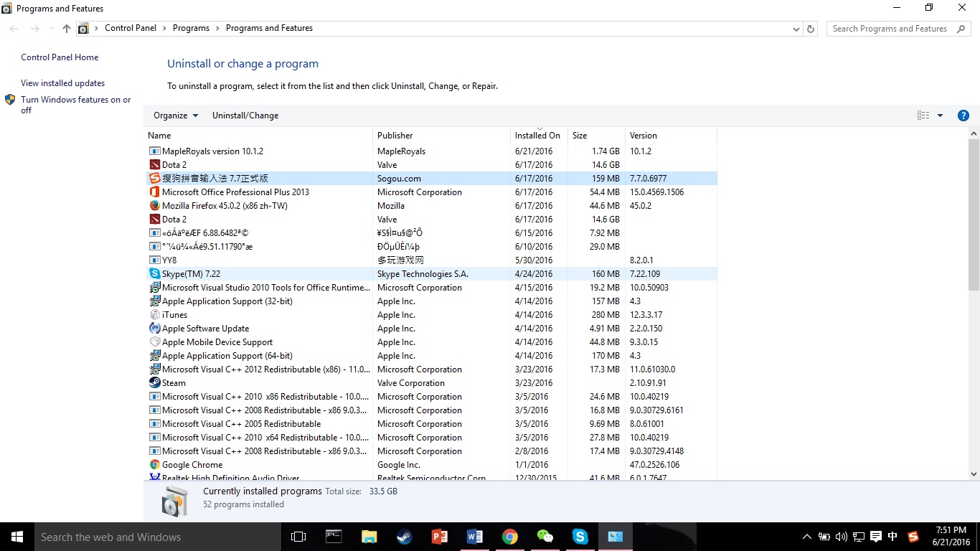Open Control Panel Home link
Image resolution: width=980 pixels, height=551 pixels.
click(x=60, y=57)
